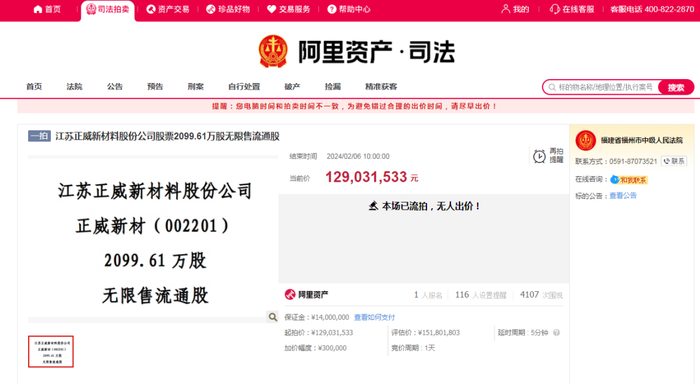Click the 116 人设置提醒 count
The image size is (700, 384).
click(481, 295)
